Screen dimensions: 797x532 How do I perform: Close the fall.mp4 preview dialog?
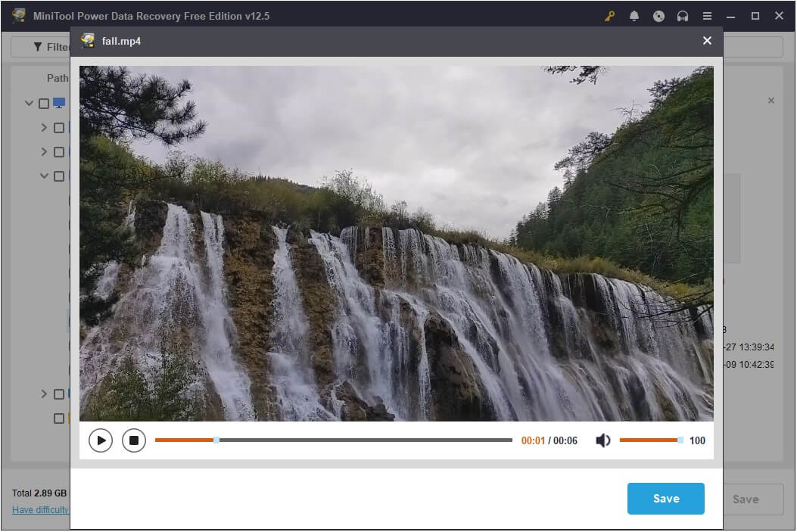(x=706, y=41)
